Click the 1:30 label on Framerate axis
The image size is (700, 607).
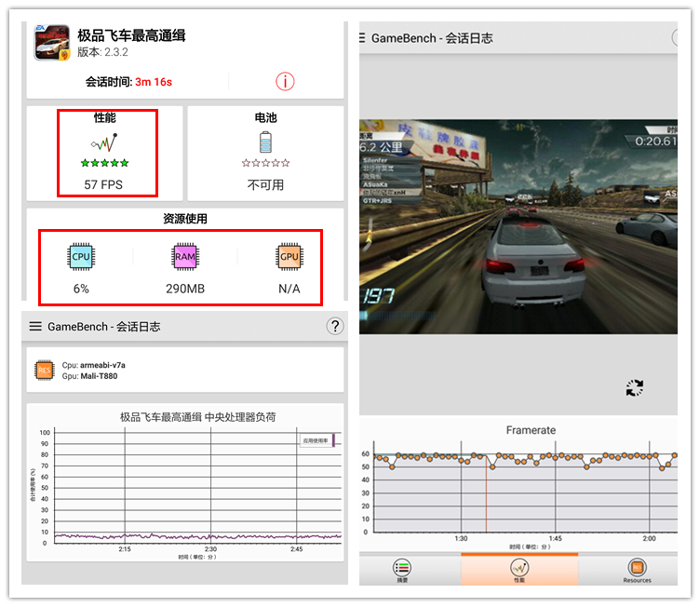click(x=461, y=538)
